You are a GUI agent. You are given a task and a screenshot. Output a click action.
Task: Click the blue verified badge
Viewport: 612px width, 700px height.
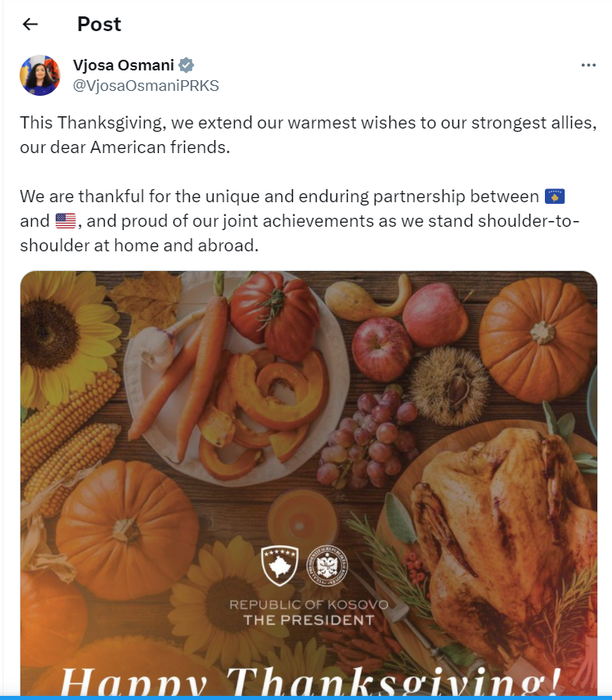click(187, 65)
